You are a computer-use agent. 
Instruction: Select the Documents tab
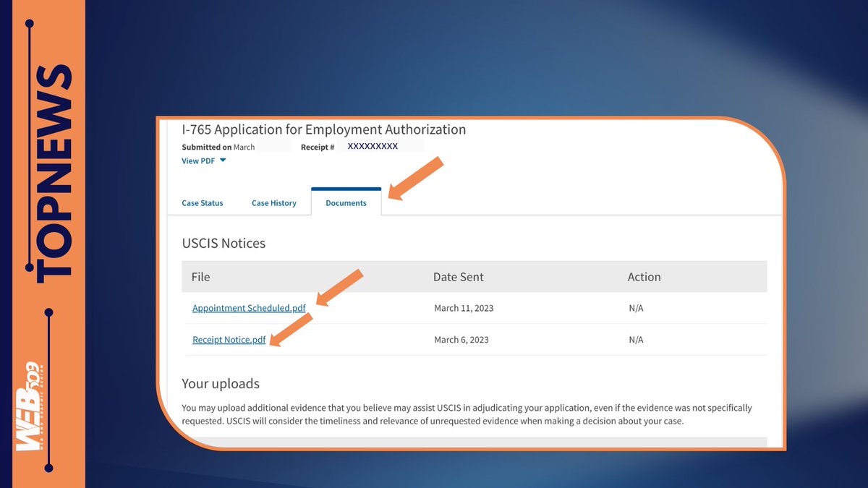point(346,202)
